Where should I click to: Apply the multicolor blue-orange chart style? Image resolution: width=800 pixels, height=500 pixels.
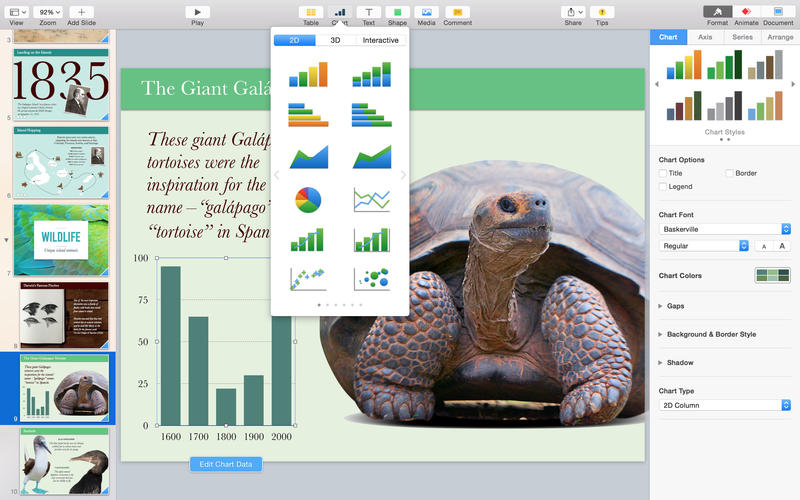pos(684,64)
